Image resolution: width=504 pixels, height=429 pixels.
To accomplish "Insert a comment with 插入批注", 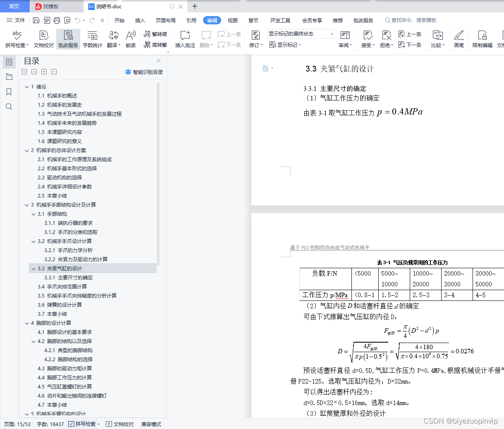I will 185,39.
